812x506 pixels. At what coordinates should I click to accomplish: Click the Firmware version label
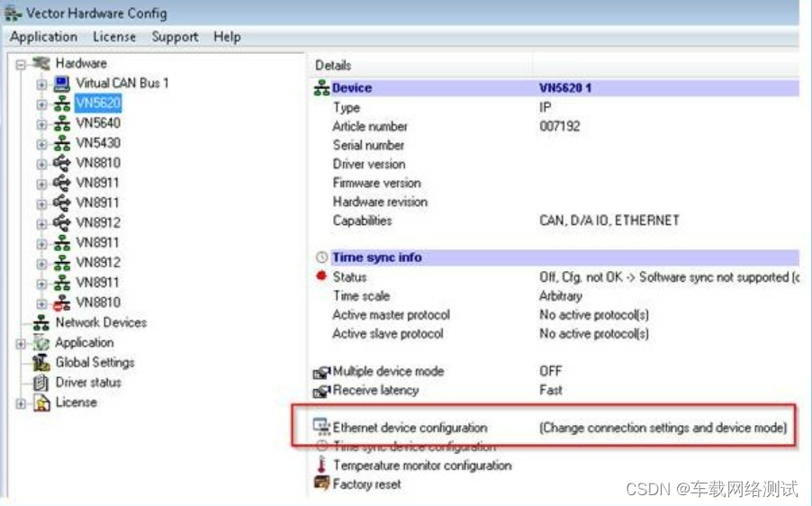point(376,183)
